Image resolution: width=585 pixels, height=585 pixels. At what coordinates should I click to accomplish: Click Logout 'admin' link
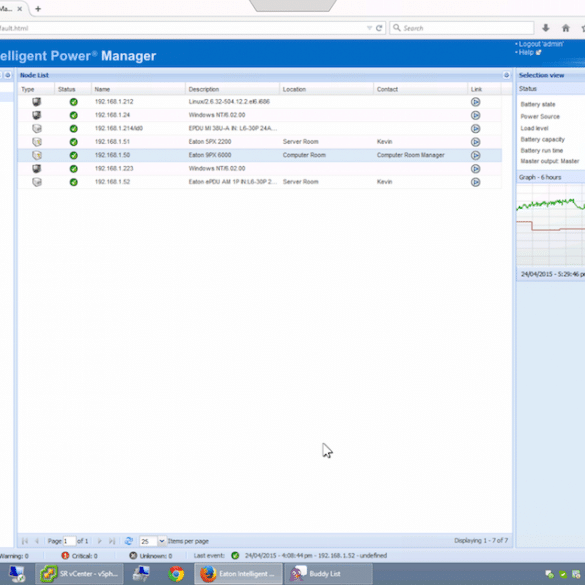point(541,44)
